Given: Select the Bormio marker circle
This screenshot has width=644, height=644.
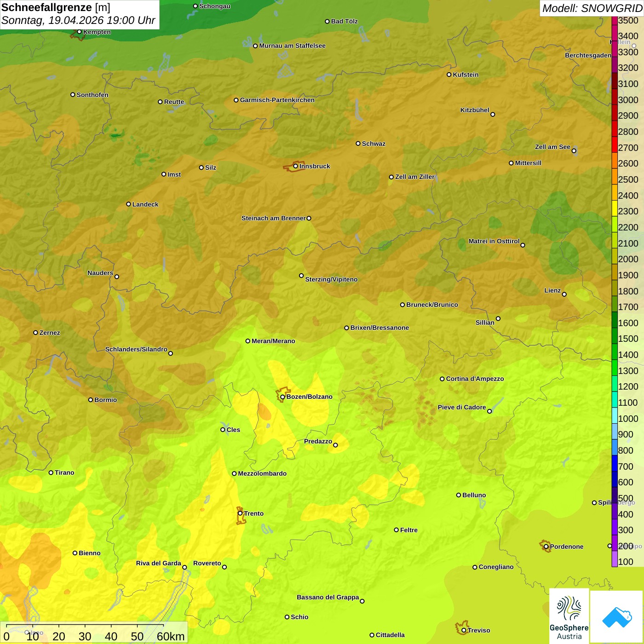Looking at the screenshot, I should (x=91, y=400).
